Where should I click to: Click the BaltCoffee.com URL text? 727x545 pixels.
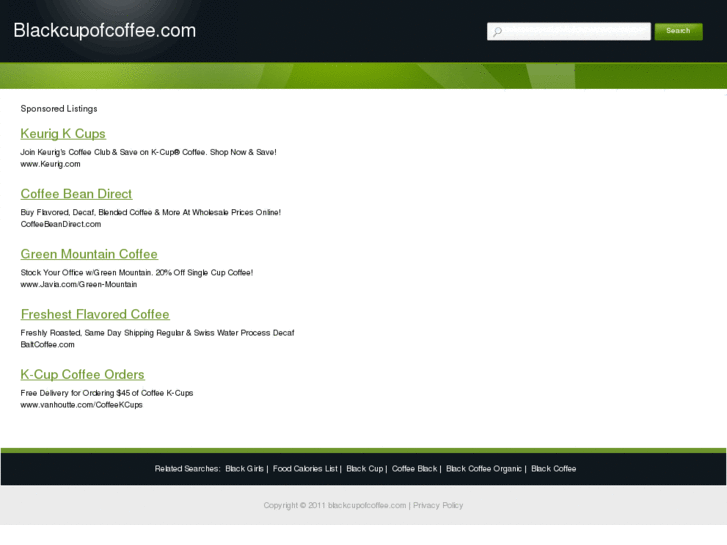click(47, 345)
